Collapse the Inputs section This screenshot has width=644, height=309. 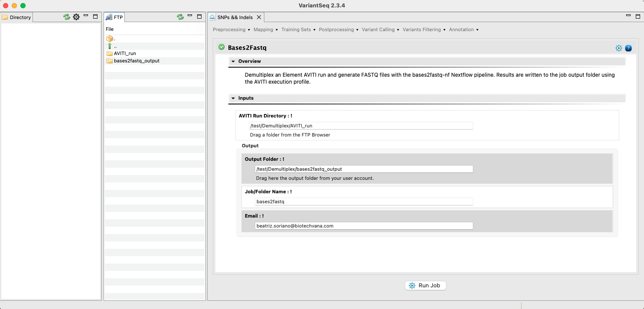[x=233, y=98]
